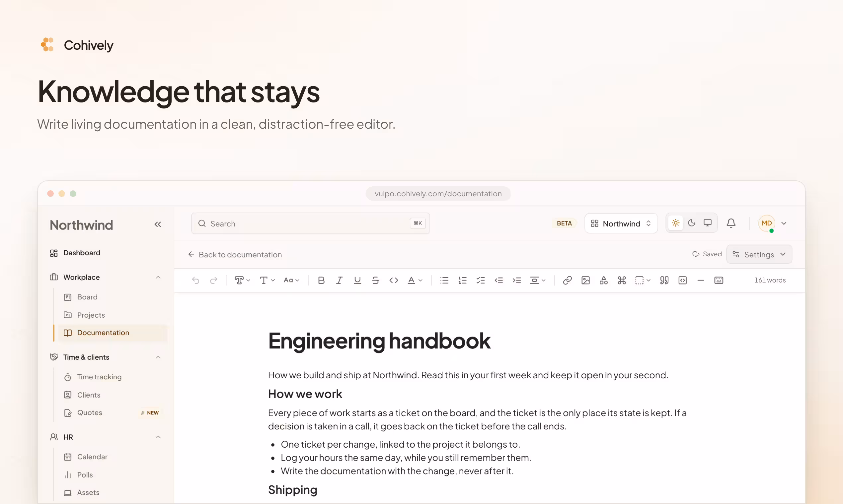Screen dimensions: 843x504
Task: Toggle bold formatting
Action: point(321,280)
